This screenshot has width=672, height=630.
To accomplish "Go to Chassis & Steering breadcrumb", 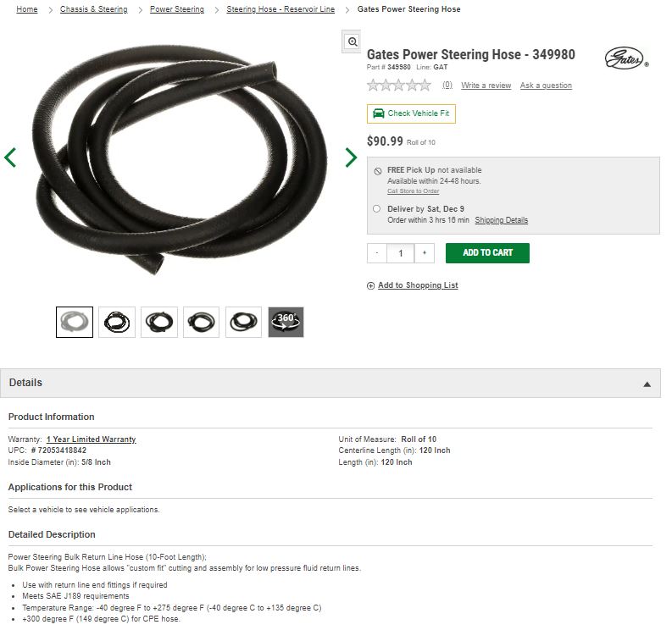I will [93, 9].
